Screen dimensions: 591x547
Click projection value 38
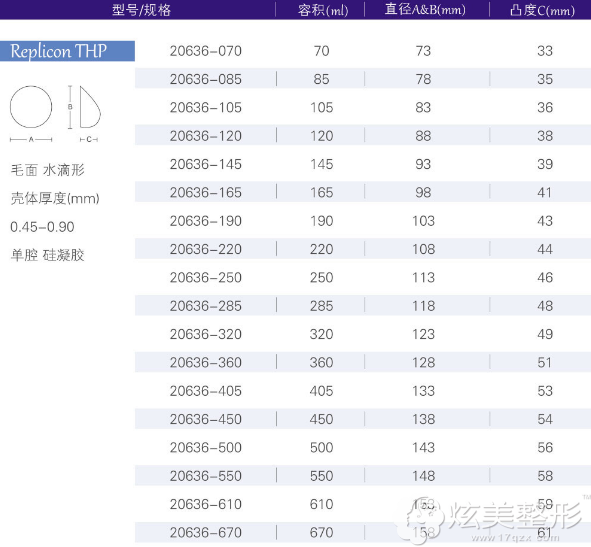click(x=545, y=136)
